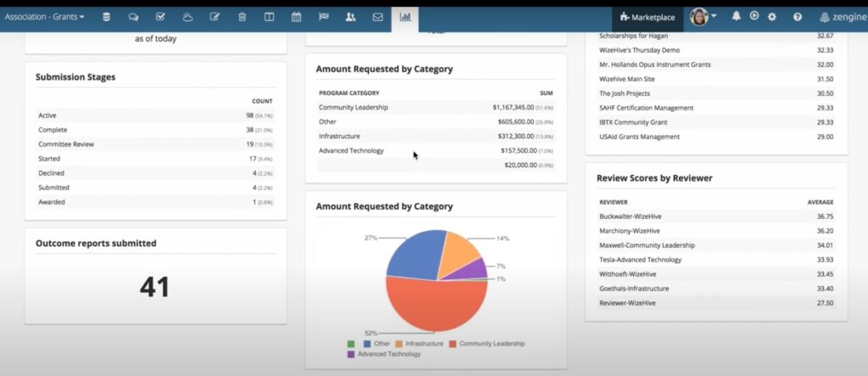The width and height of the screenshot is (868, 376).
Task: Open the people/users icon
Action: [x=350, y=17]
